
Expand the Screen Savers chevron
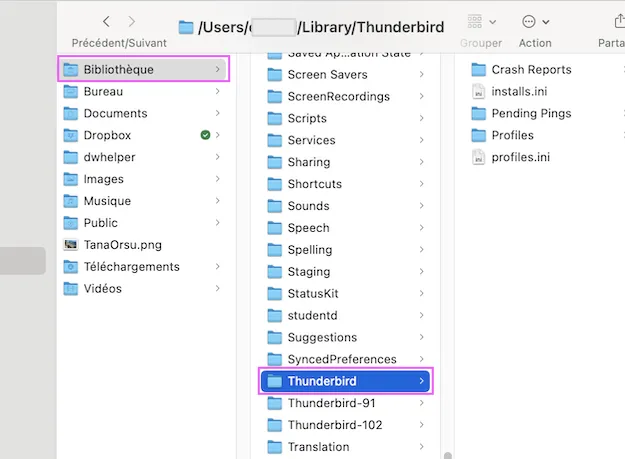coord(421,75)
